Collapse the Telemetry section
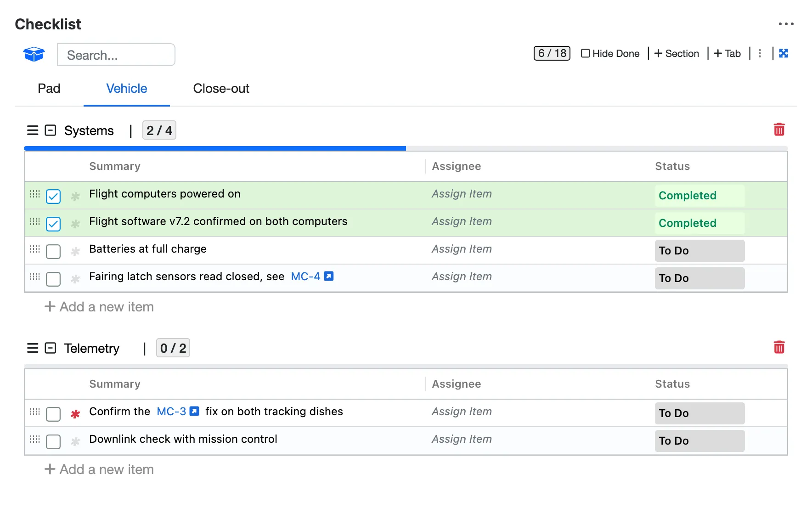Viewport: 812px width, 508px height. [x=51, y=348]
